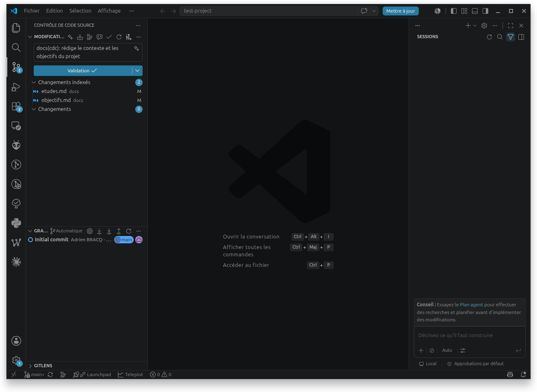This screenshot has width=537, height=392.
Task: Open the Affichage menu
Action: (x=109, y=11)
